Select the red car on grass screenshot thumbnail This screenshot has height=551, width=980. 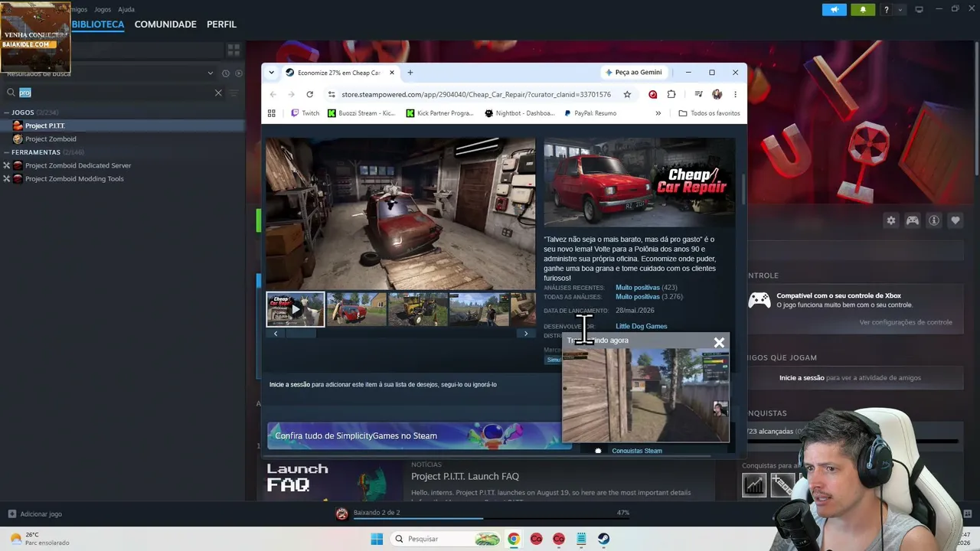(357, 309)
